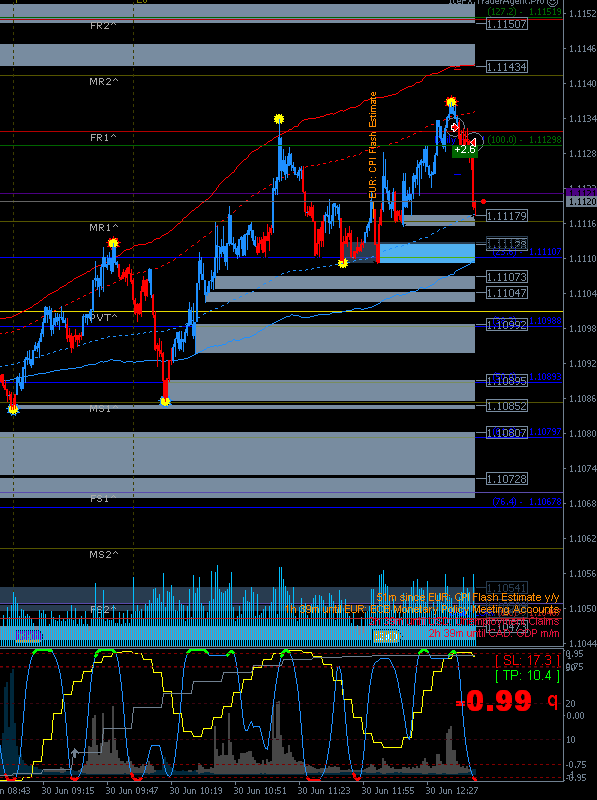The width and height of the screenshot is (597, 800).
Task: Click the fractal star at the 11:23 low
Action: (343, 263)
